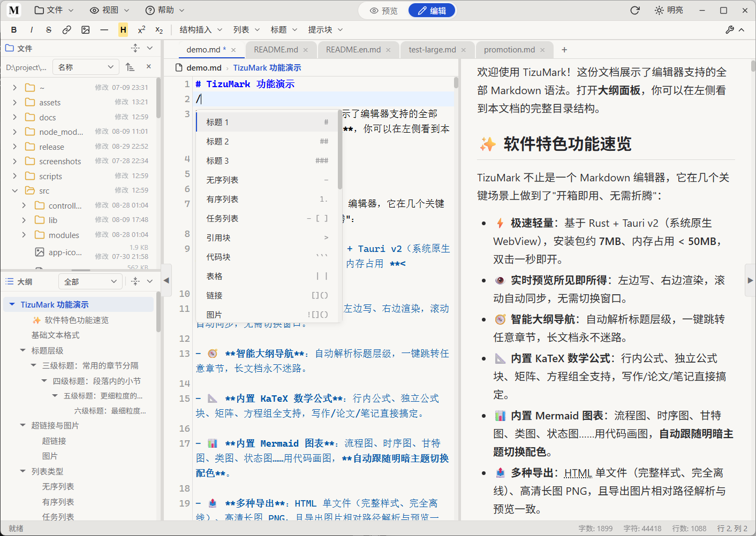The image size is (756, 536).
Task: Toggle 明亮 light theme button
Action: pos(669,10)
